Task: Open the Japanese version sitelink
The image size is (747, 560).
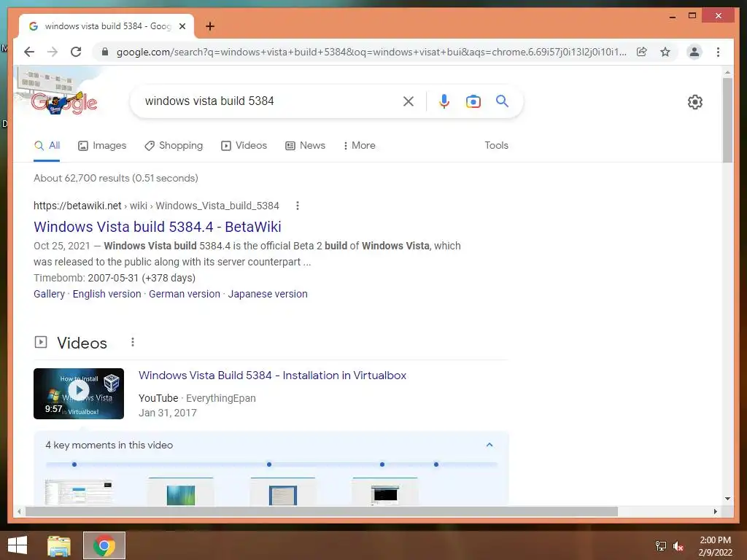Action: coord(268,294)
